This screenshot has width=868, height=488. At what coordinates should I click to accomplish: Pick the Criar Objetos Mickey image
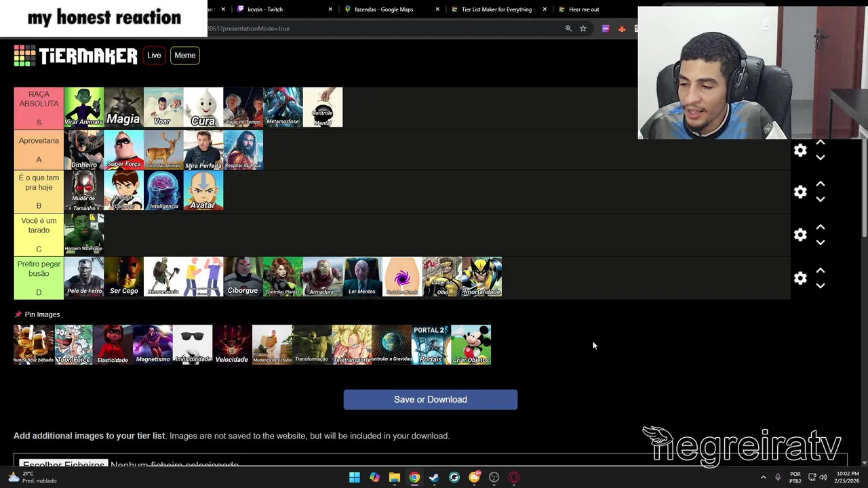(x=471, y=344)
